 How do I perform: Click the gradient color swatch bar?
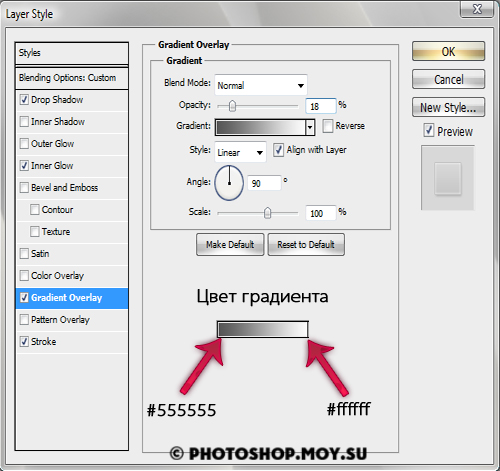[x=261, y=127]
